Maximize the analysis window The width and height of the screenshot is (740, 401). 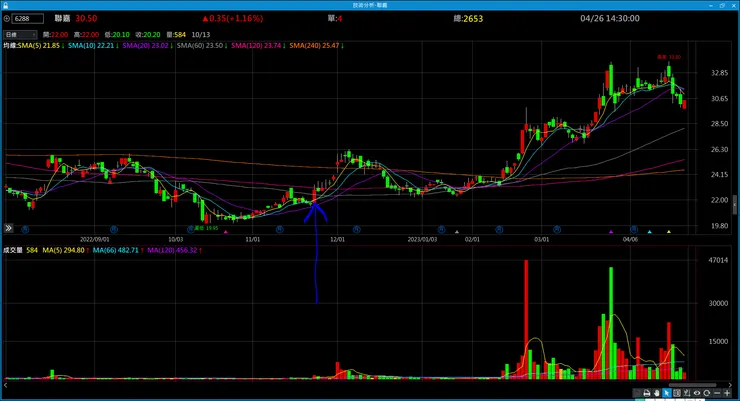pyautogui.click(x=722, y=5)
